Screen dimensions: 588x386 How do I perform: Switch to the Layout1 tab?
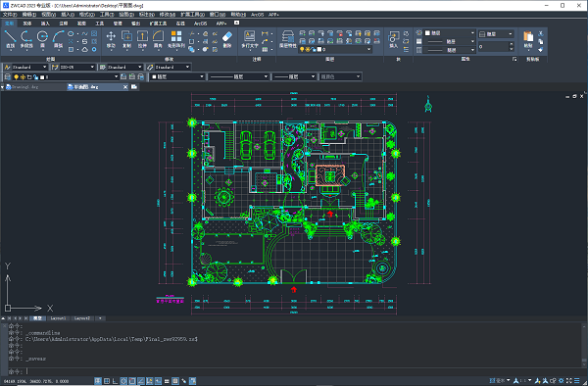tap(58, 318)
